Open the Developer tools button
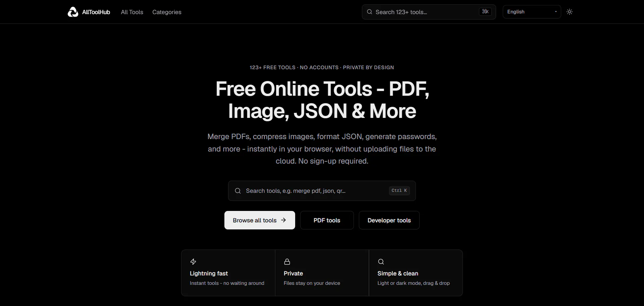644x306 pixels. point(389,220)
